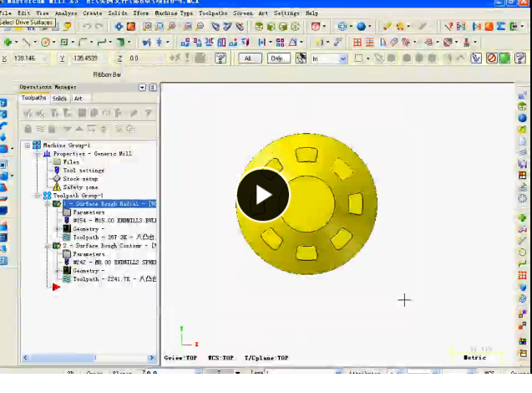Open the Toolpaths menu
Image resolution: width=532 pixels, height=393 pixels.
(213, 13)
